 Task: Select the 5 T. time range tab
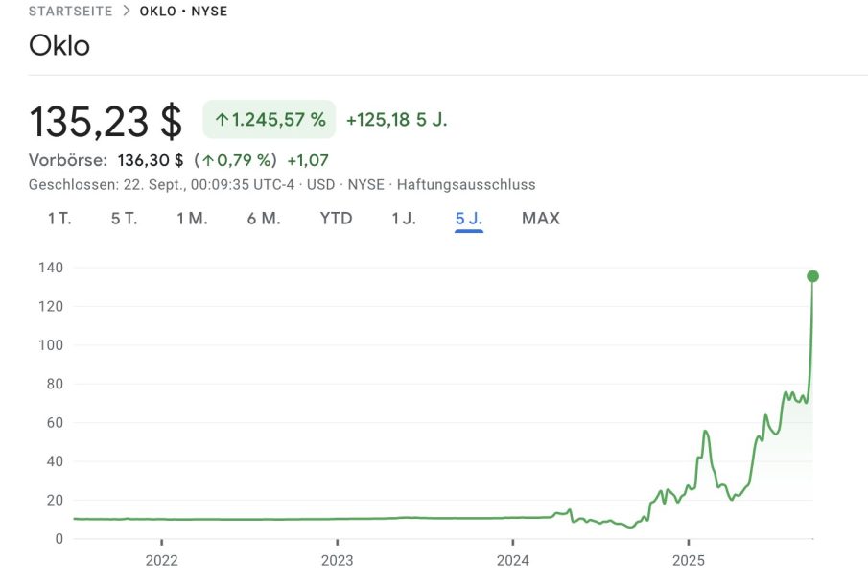coord(124,219)
